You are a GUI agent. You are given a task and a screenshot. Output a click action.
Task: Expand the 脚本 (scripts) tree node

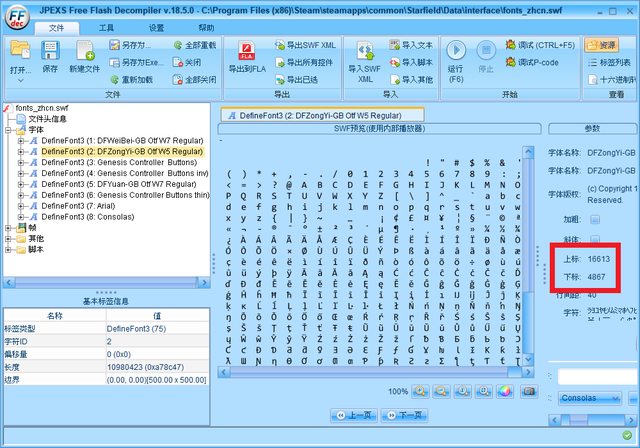click(x=9, y=249)
